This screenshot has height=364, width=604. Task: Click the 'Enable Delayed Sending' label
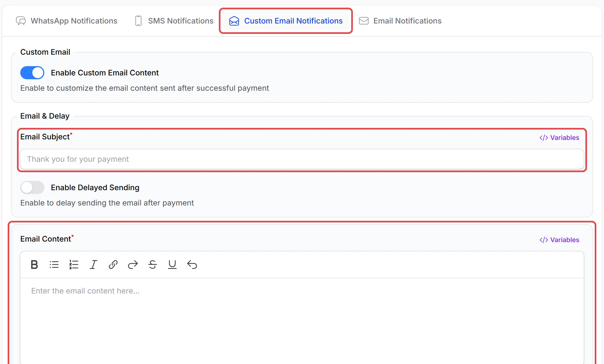coord(95,187)
